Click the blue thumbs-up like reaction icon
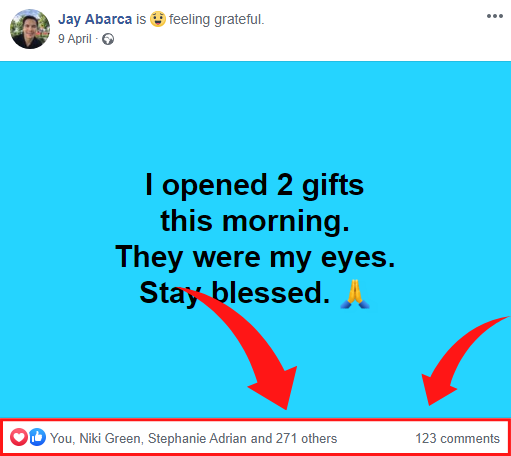 tap(37, 437)
